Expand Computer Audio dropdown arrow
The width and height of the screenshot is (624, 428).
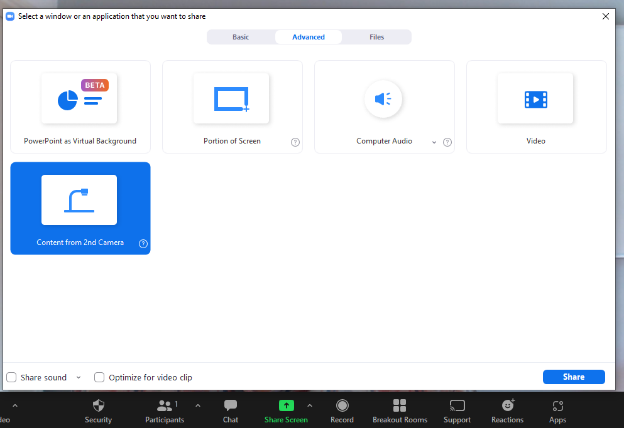tap(434, 142)
